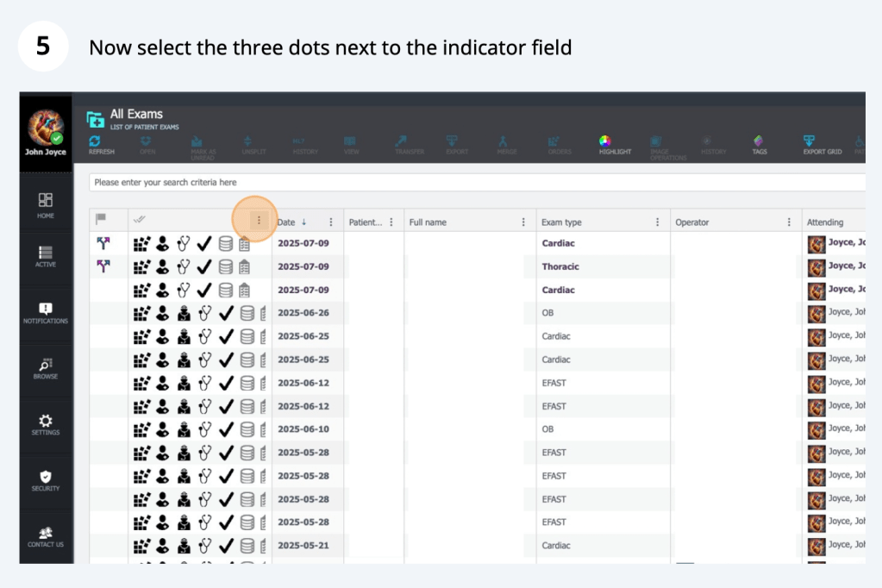Click the Attending column header
This screenshot has width=882, height=588.
(x=825, y=222)
